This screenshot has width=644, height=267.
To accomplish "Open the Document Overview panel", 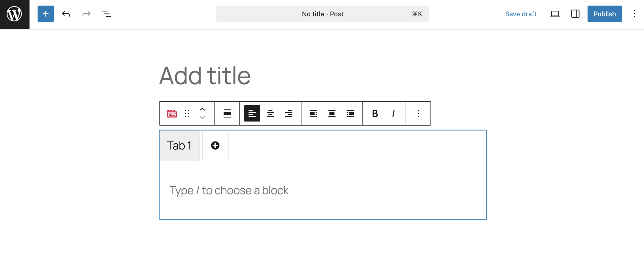I will (x=107, y=14).
